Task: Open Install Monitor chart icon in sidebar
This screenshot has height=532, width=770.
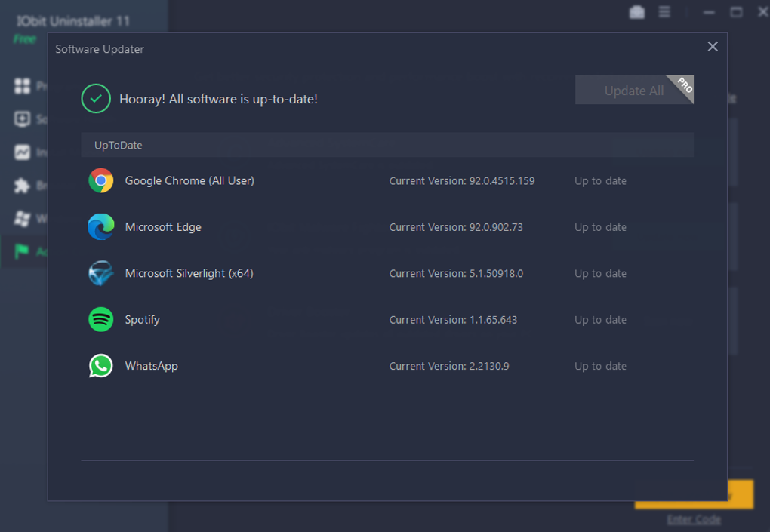Action: (x=22, y=152)
